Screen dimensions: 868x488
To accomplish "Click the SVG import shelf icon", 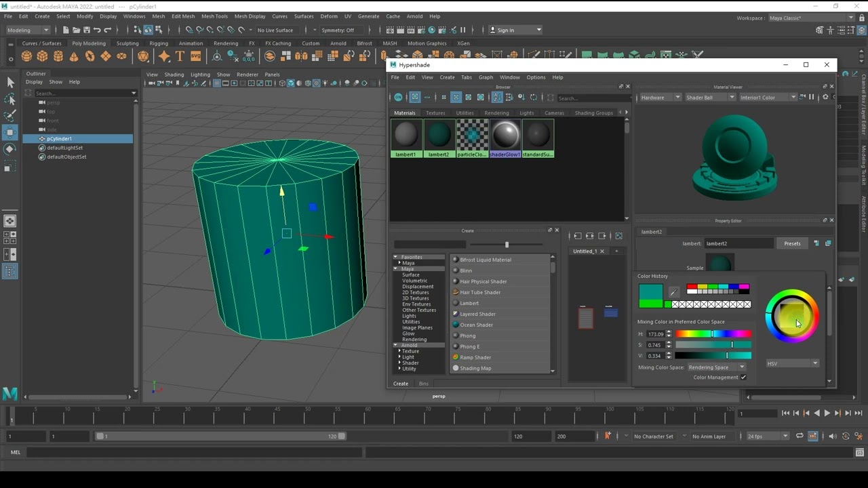I will [195, 56].
